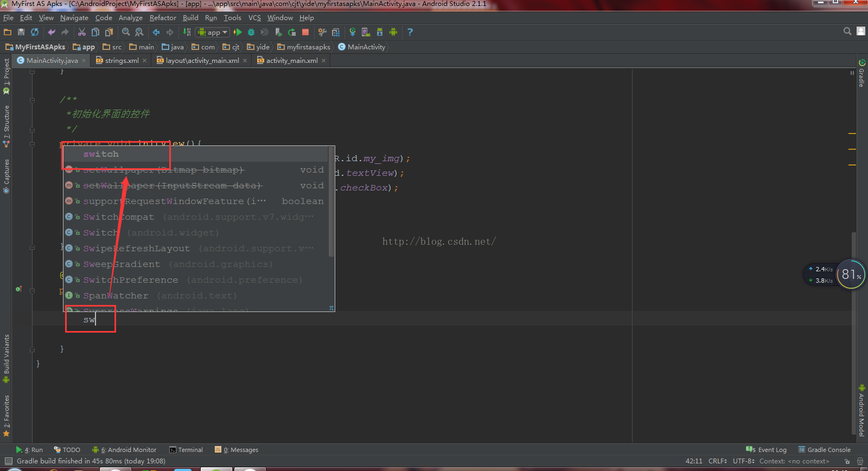Open the Event Log panel
This screenshot has height=471, width=868.
[x=766, y=450]
